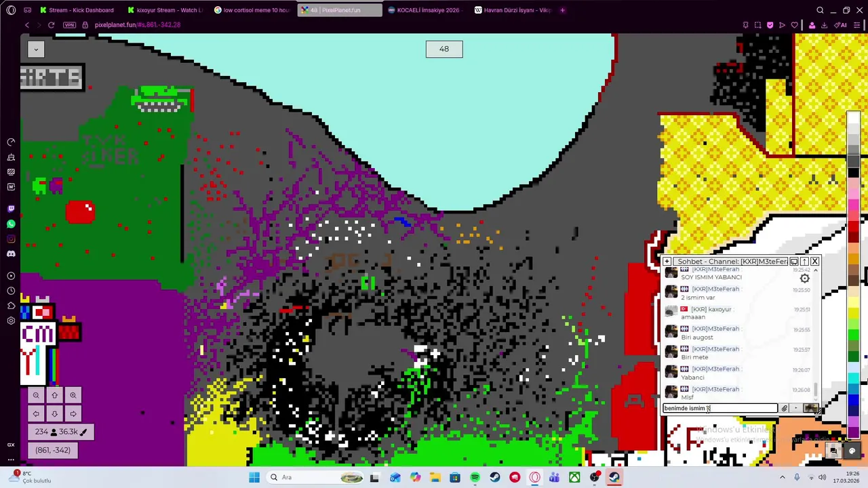
Task: Open Instagram in browser sidebar
Action: point(11,239)
